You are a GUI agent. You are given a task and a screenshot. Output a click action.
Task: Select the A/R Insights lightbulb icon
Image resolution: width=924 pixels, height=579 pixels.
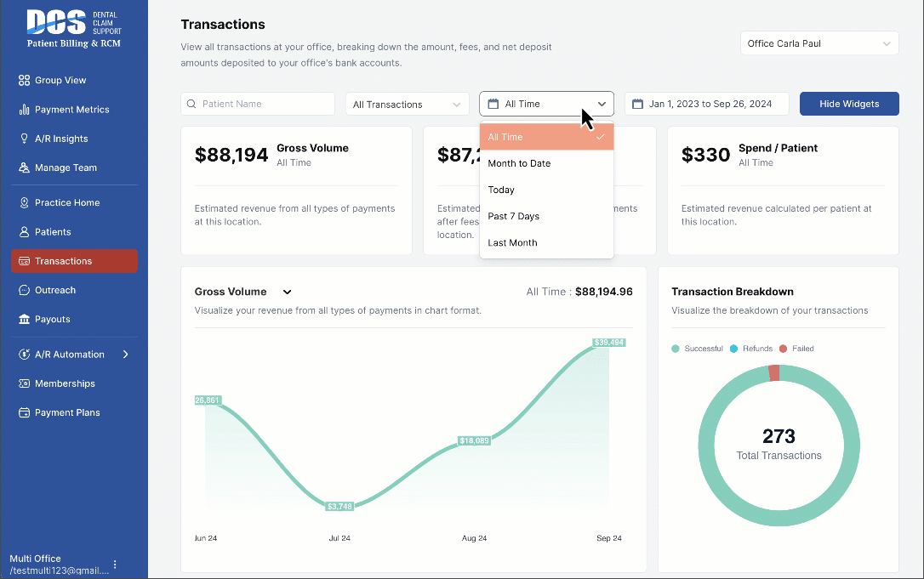click(25, 139)
